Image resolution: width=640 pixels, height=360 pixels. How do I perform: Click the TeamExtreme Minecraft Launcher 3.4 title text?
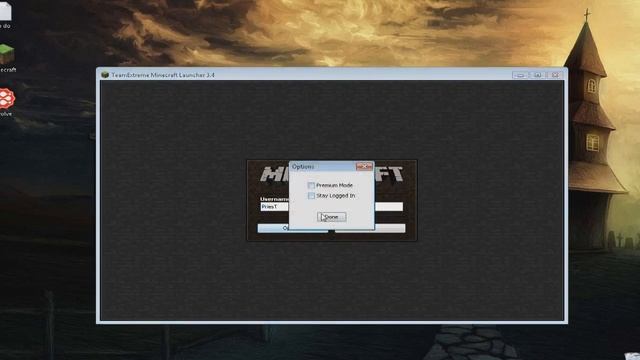163,75
